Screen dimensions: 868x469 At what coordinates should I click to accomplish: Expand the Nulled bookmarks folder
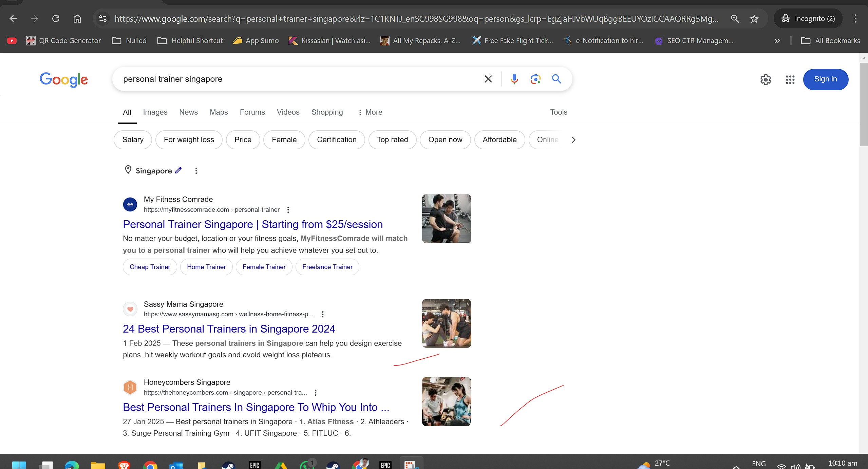coord(129,41)
